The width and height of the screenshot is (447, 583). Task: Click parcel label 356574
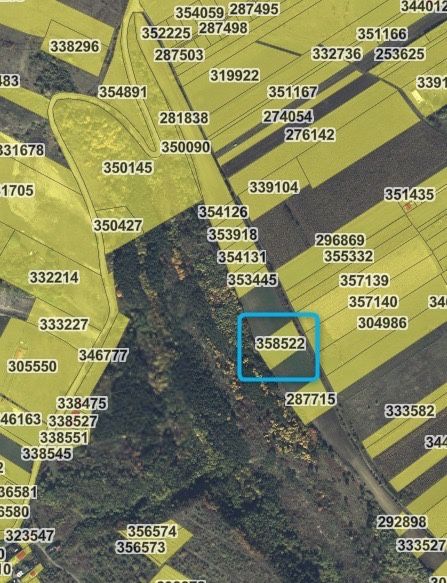point(152,531)
